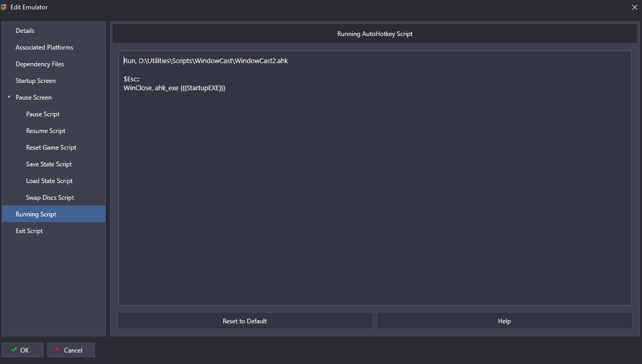Select the Pause Screen item
The height and width of the screenshot is (364, 642).
[x=53, y=98]
